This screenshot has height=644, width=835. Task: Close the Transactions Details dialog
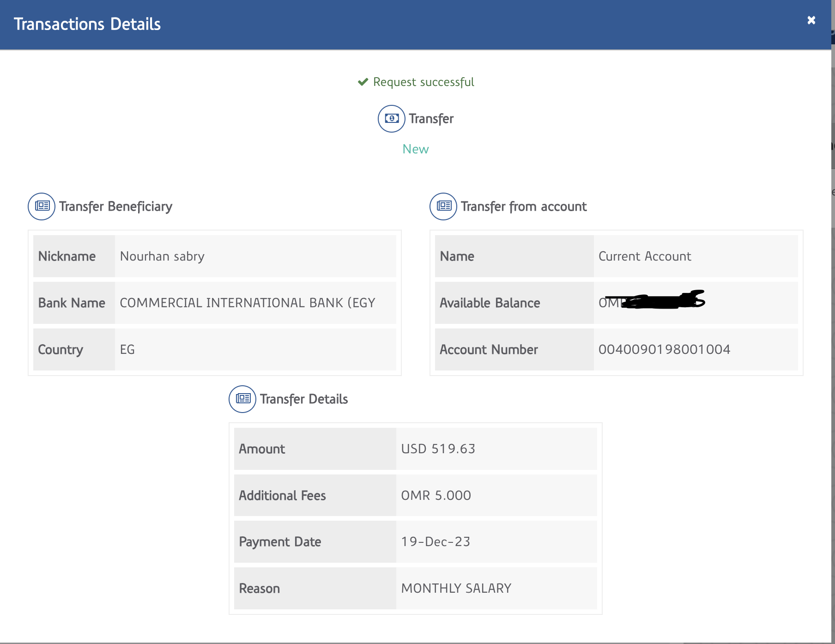(811, 20)
